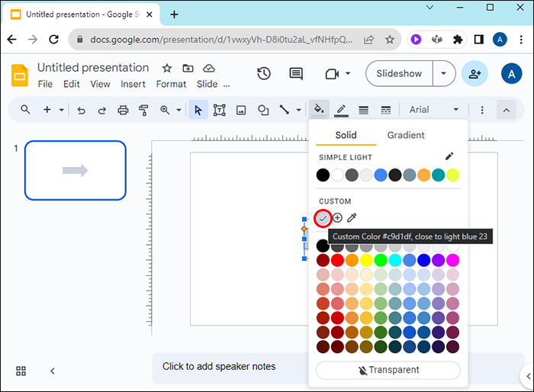Select slide 1 thumbnail with arrow
Viewport: 534px width, 392px height.
pos(75,170)
